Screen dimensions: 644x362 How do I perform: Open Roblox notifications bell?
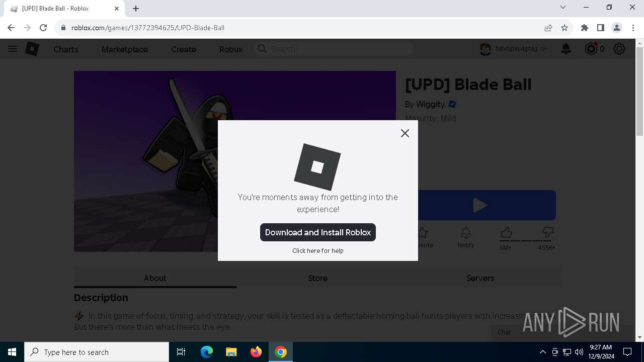point(566,49)
